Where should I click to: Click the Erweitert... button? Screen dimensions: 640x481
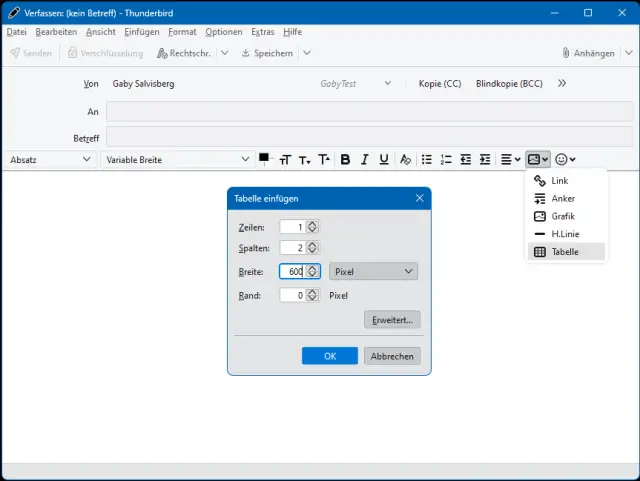(392, 320)
